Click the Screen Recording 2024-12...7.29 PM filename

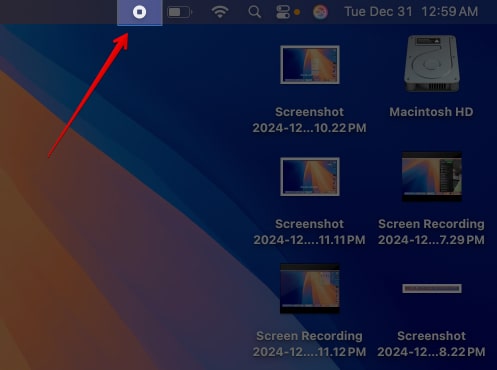[x=431, y=232]
